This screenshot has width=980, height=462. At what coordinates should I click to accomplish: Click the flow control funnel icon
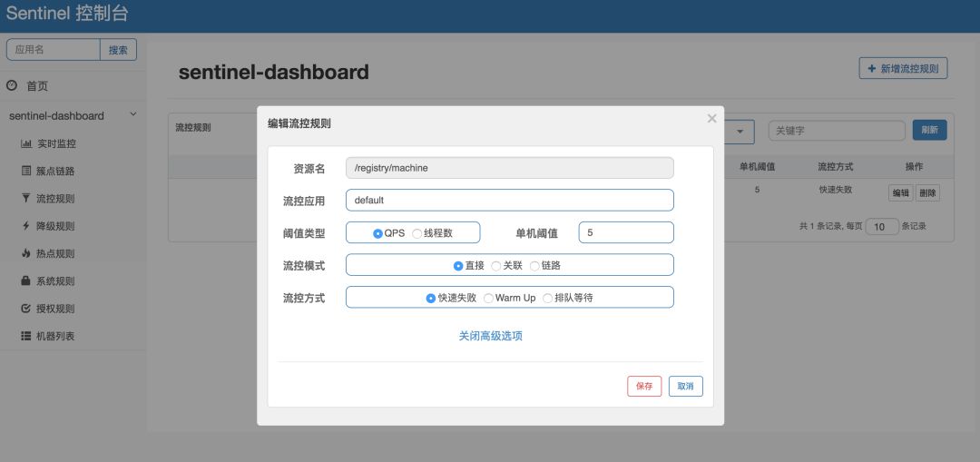(x=26, y=198)
